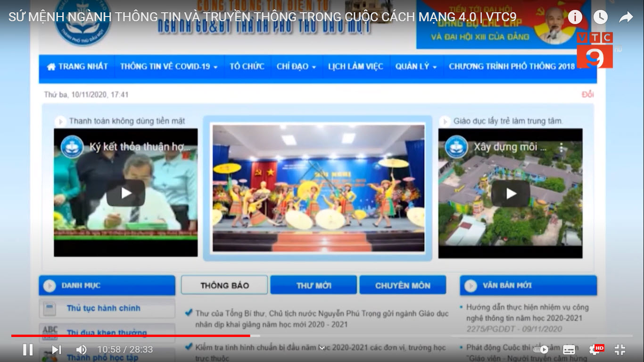Screen dimensions: 644x362
Task: Share the video using arrow icon
Action: [626, 17]
